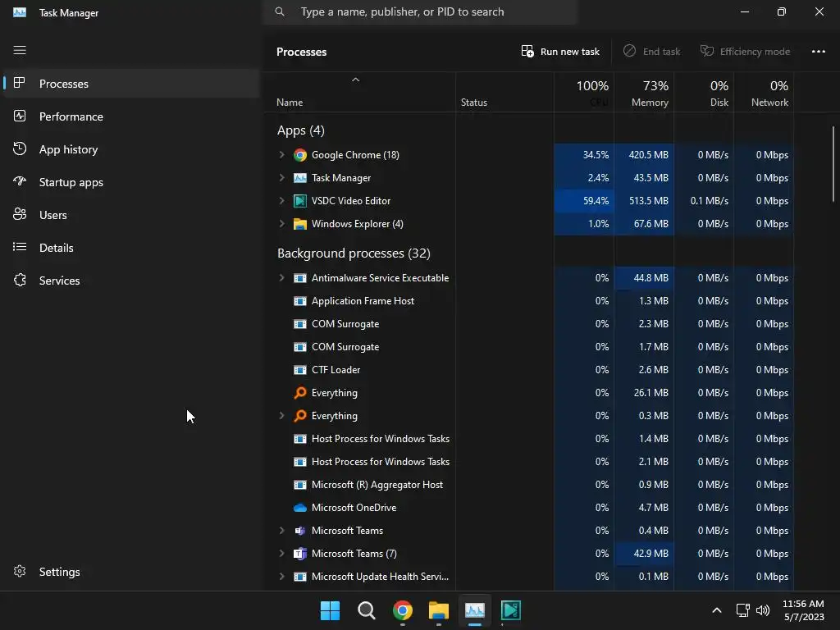This screenshot has height=630, width=840.
Task: Open VSDC Video Editor from the taskbar
Action: 510,610
